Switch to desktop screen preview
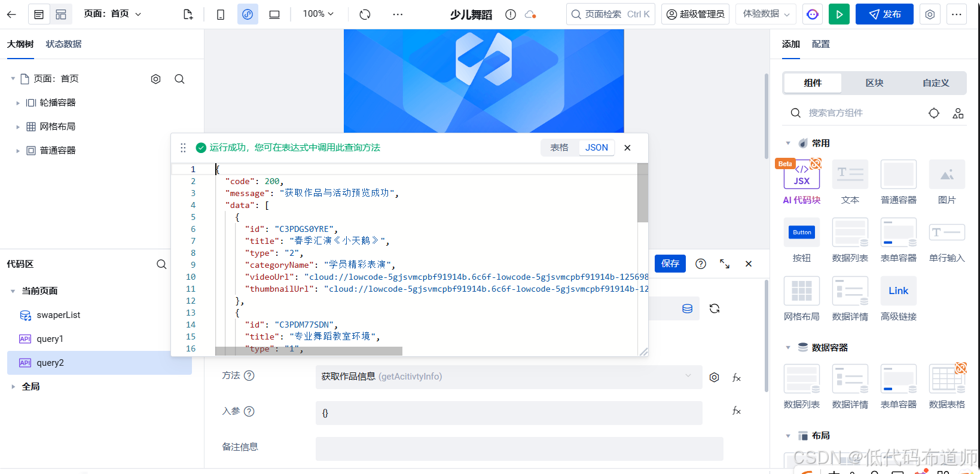The width and height of the screenshot is (980, 474). (274, 14)
